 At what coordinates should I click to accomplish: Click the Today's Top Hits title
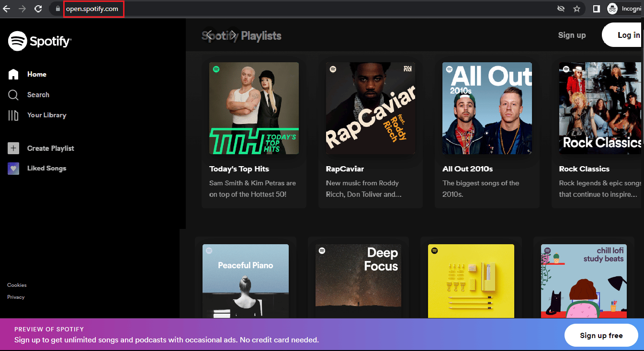[x=239, y=169]
